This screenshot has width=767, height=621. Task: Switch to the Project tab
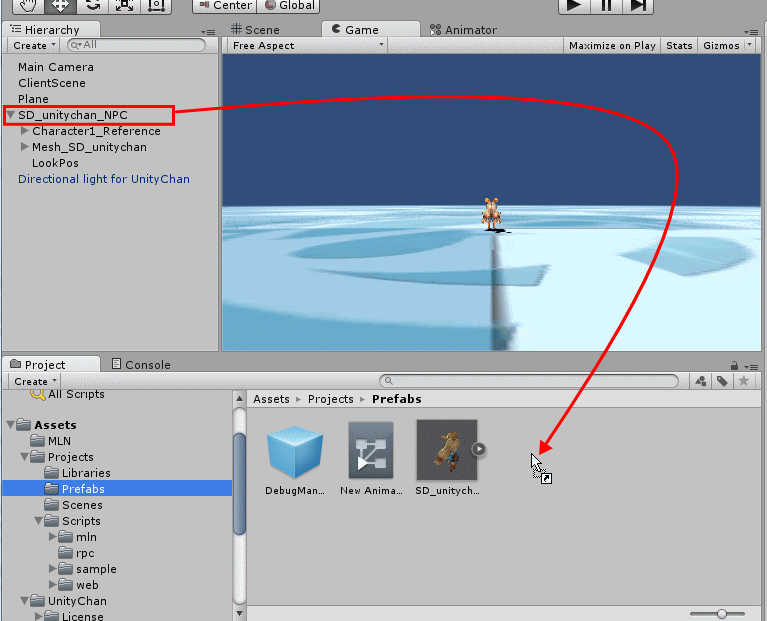(51, 364)
